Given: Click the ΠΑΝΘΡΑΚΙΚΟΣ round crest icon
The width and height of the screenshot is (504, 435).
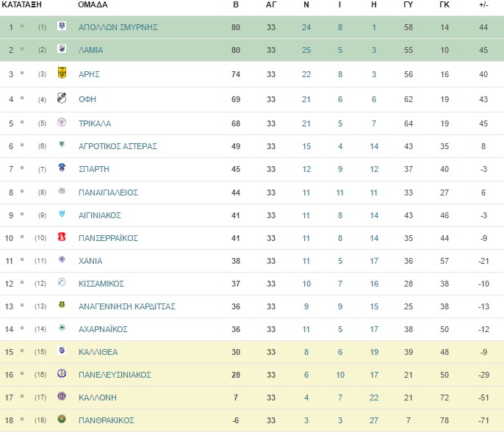Looking at the screenshot, I should (62, 419).
